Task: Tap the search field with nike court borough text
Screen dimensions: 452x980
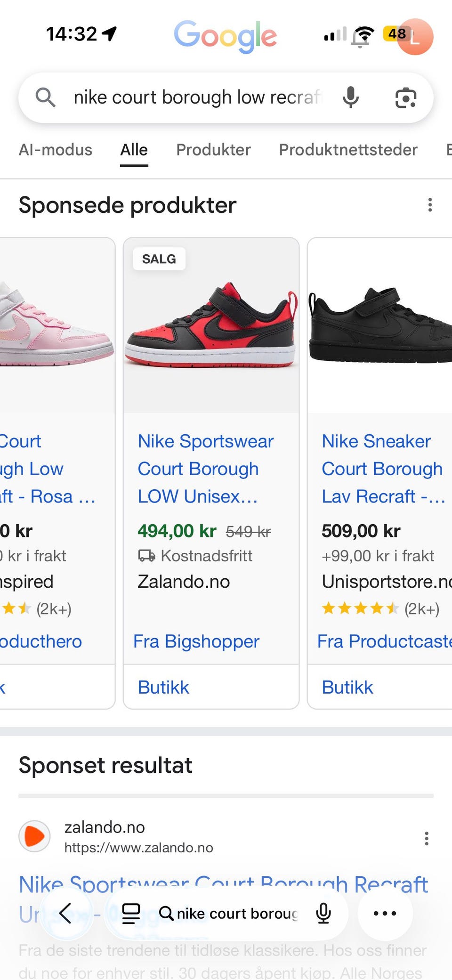Action: coord(198,97)
